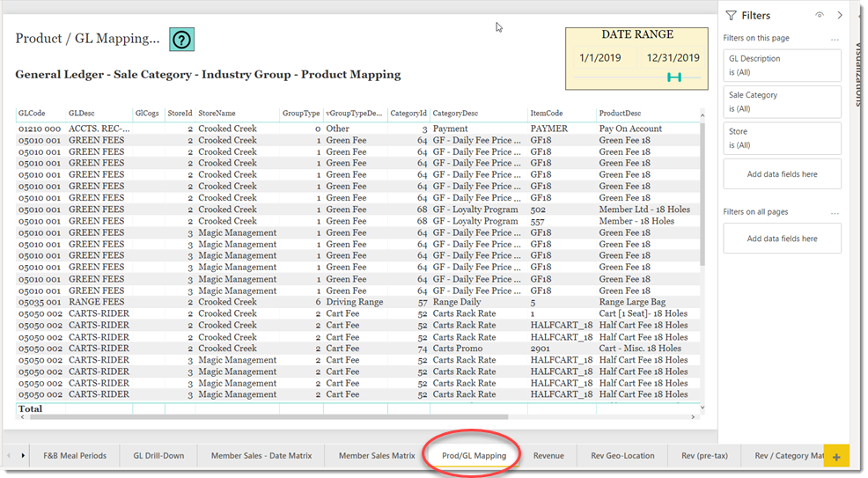Viewport: 868px width, 478px height.
Task: Switch to the Revenue page tab
Action: (548, 456)
